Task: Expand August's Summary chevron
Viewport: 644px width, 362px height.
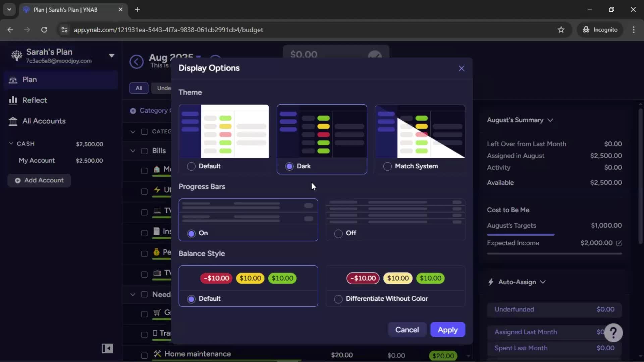Action: coord(550,120)
